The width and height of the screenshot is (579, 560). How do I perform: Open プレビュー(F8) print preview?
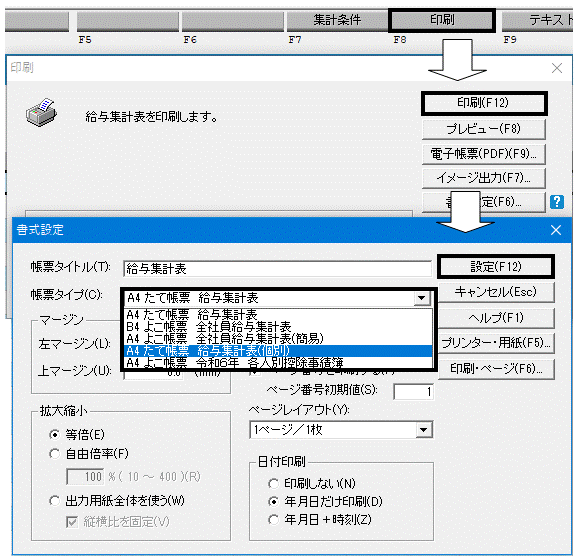(x=484, y=129)
